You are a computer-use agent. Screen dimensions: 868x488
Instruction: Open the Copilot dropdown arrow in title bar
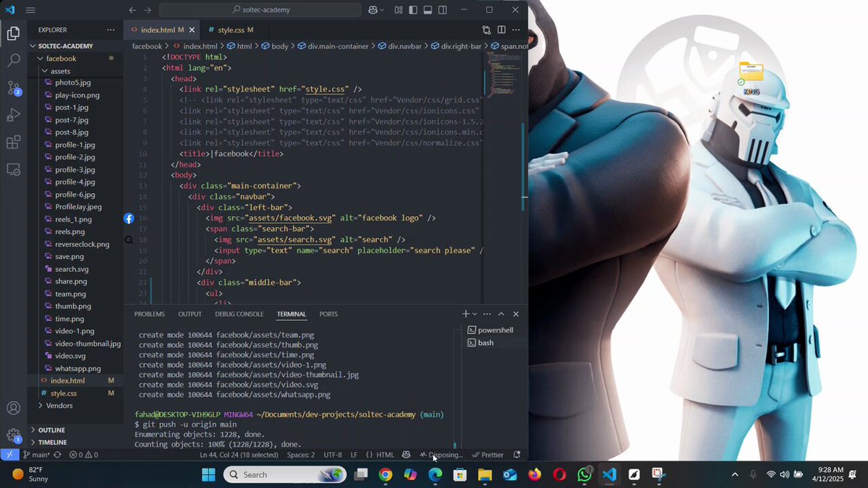pyautogui.click(x=383, y=10)
